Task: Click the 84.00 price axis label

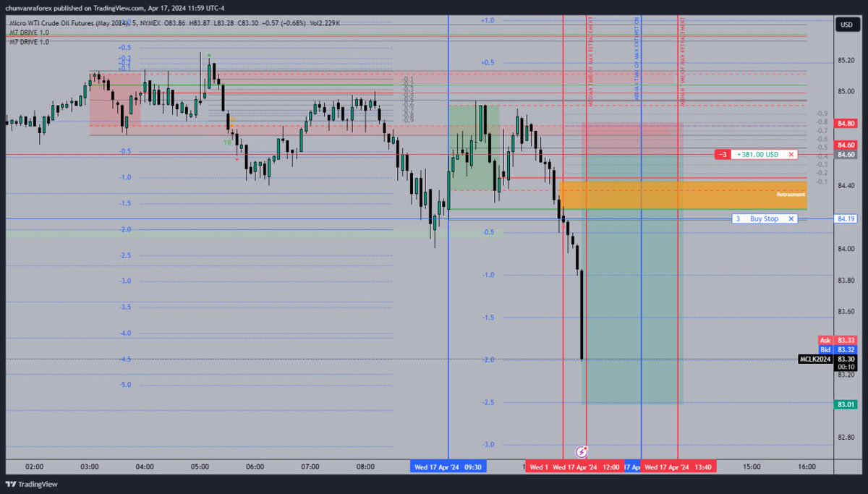Action: point(846,249)
